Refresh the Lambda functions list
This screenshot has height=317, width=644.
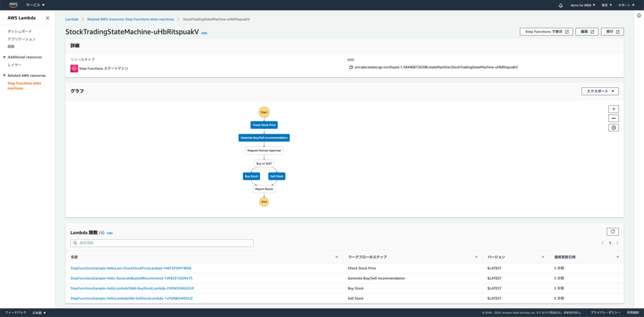[612, 232]
